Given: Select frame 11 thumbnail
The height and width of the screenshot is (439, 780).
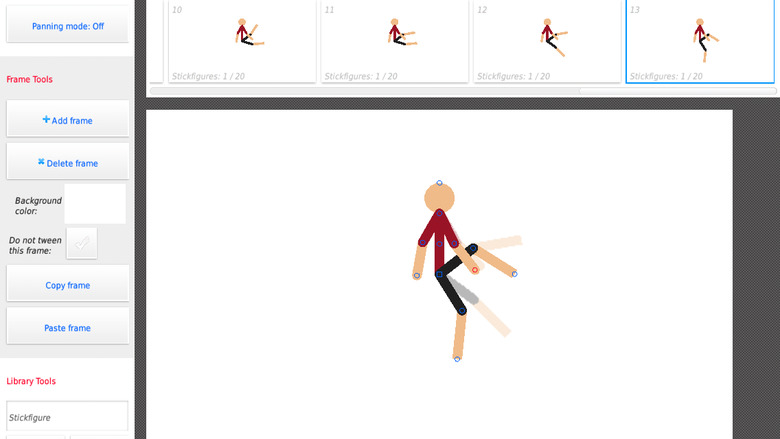Looking at the screenshot, I should pyautogui.click(x=395, y=41).
